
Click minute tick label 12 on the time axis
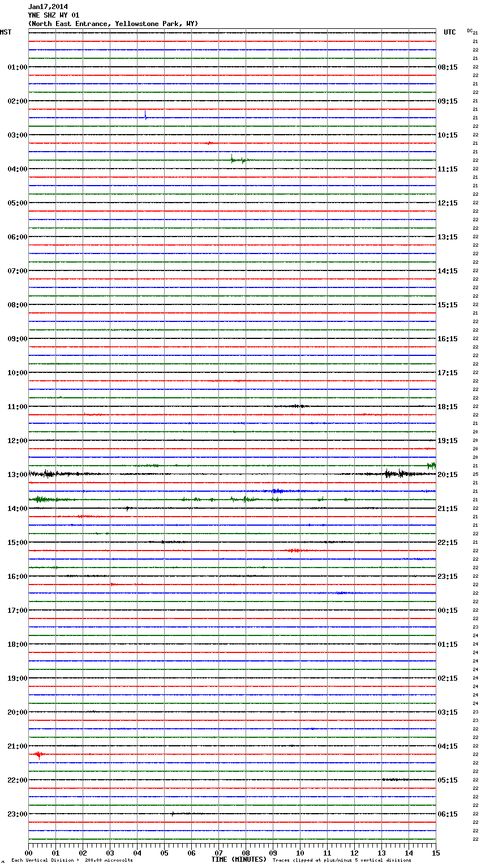click(x=354, y=853)
